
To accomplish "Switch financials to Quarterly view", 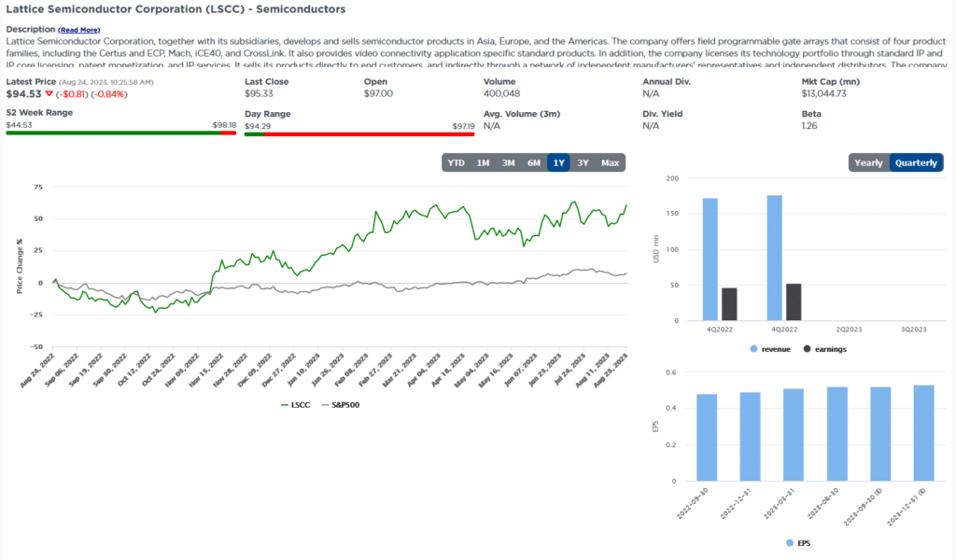I will [x=916, y=162].
